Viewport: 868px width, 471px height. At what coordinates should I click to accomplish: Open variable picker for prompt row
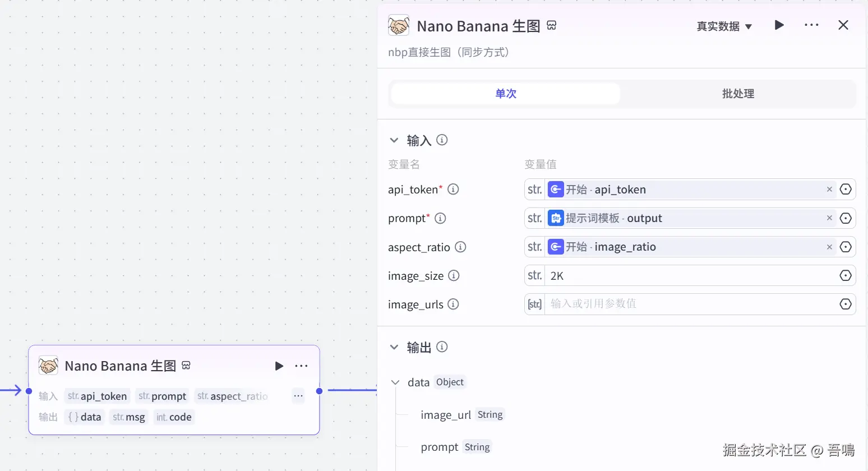pyautogui.click(x=846, y=218)
